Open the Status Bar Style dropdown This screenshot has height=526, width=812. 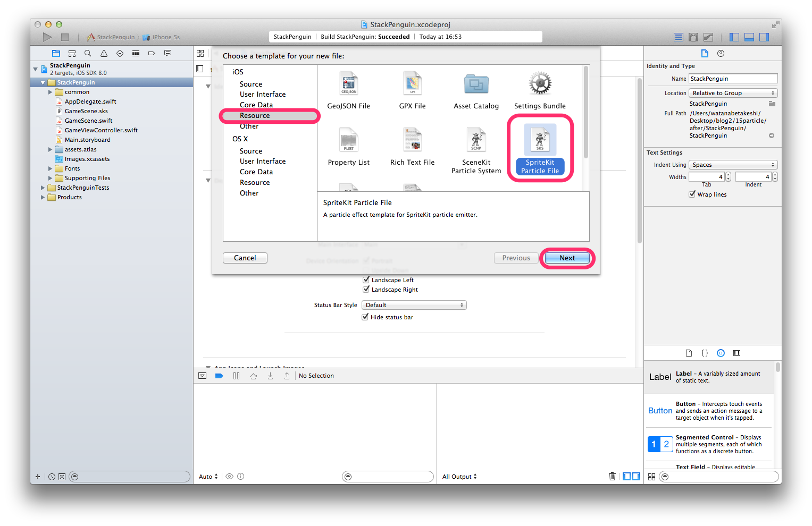coord(414,305)
